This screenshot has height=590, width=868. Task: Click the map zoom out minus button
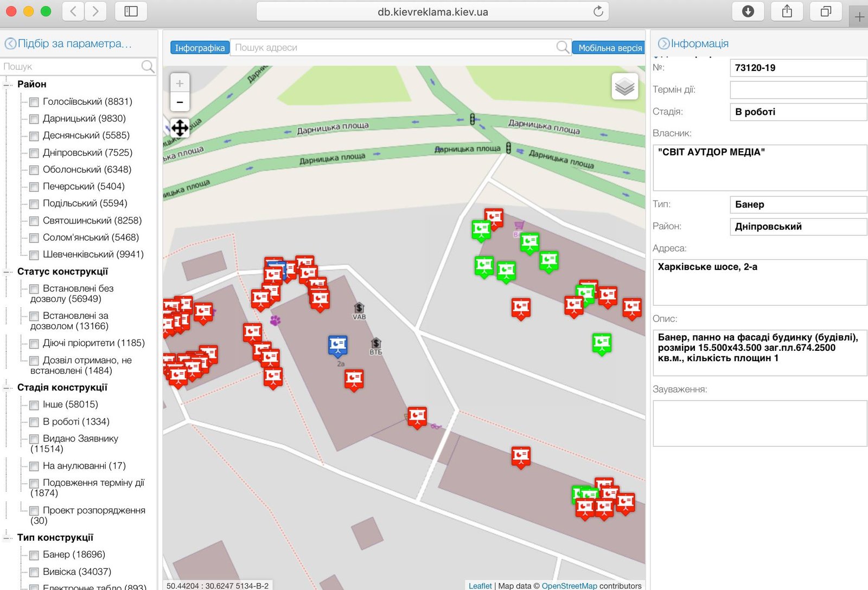(x=180, y=102)
